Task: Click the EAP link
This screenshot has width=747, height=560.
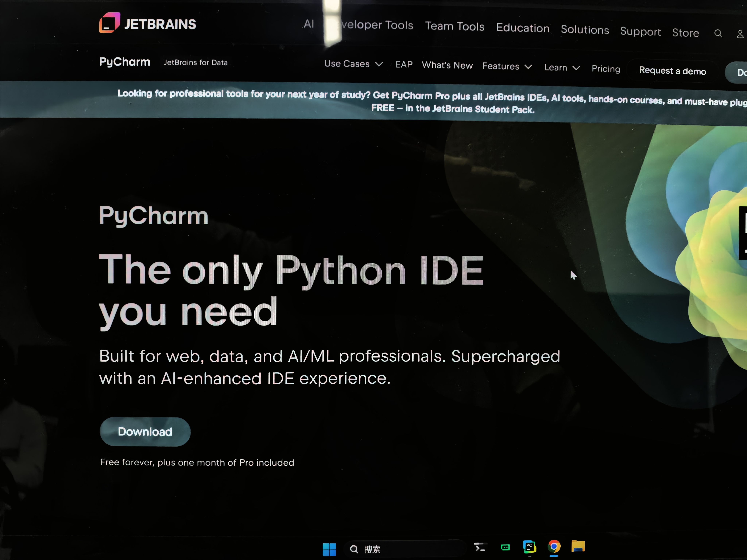Action: tap(404, 65)
